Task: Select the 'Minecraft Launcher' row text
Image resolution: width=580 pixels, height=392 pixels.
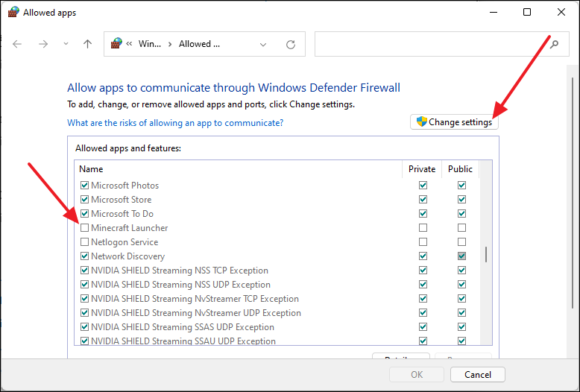Action: 130,228
